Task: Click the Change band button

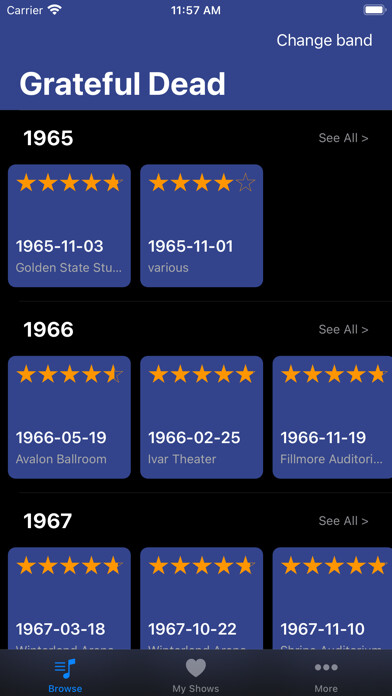Action: click(324, 40)
